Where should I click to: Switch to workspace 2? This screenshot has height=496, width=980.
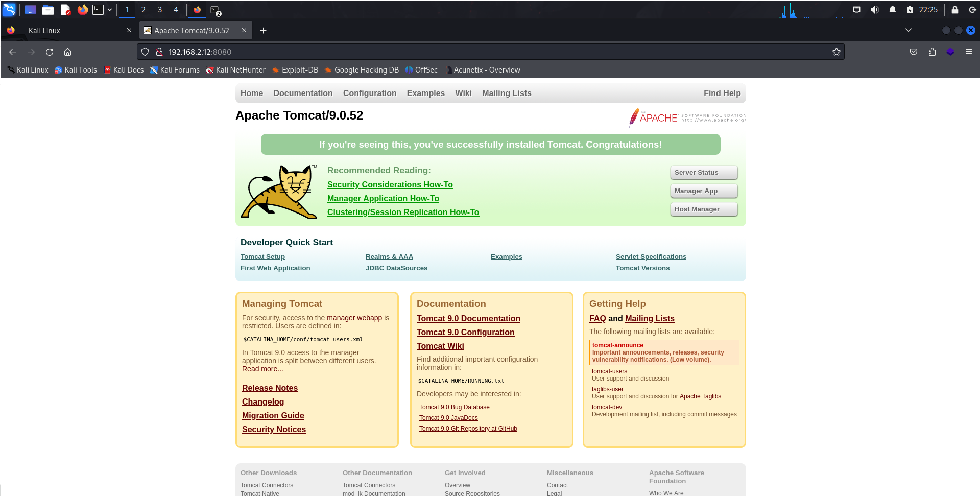click(x=144, y=10)
